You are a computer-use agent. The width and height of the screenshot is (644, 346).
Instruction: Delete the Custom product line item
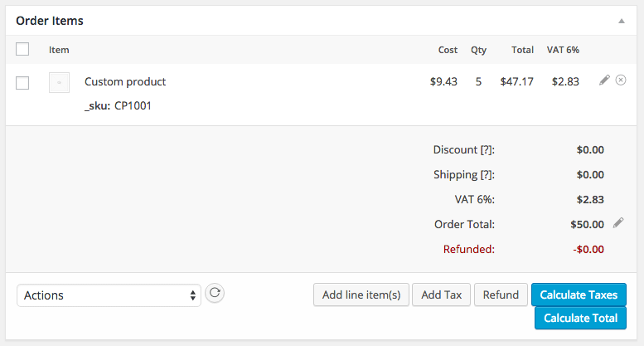[621, 80]
